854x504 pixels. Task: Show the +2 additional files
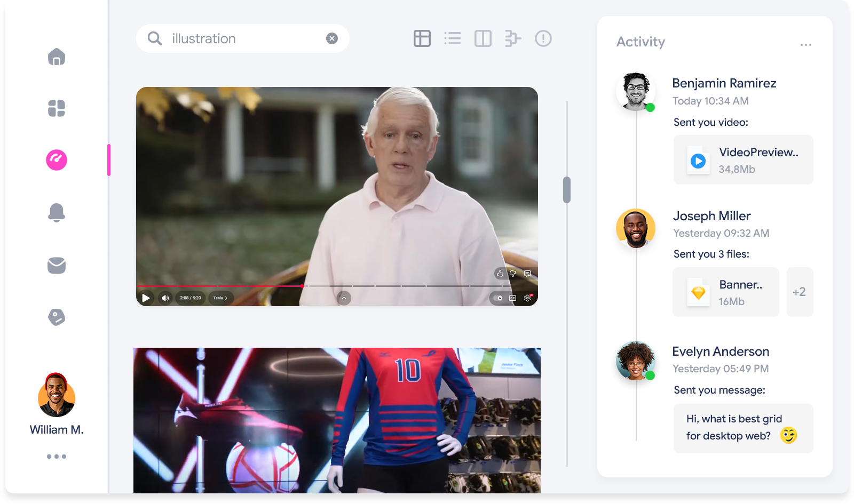coord(800,292)
